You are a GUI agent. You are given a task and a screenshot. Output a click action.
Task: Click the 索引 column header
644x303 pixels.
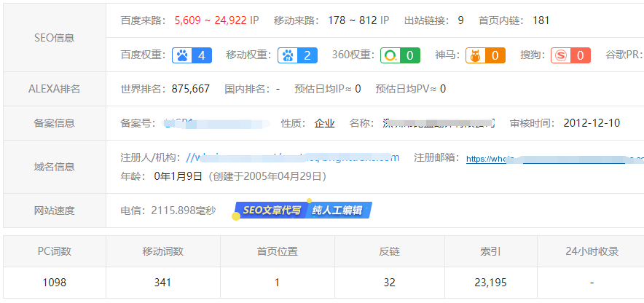(x=490, y=251)
